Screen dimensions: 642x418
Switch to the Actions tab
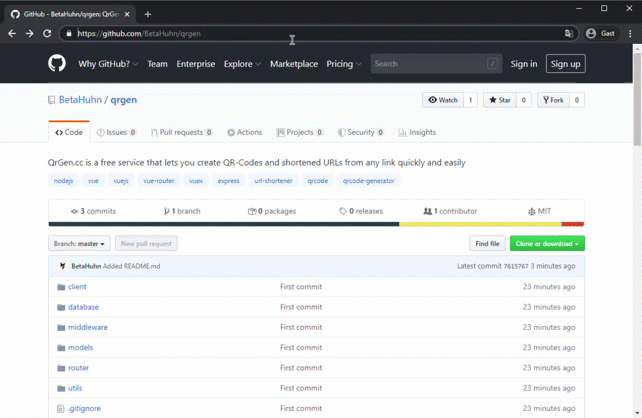click(x=244, y=132)
